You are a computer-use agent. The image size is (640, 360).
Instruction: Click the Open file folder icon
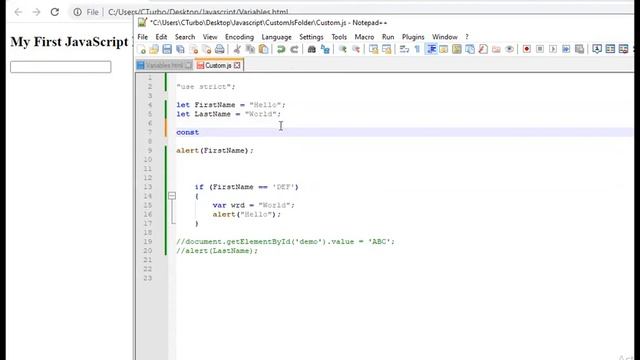(x=154, y=49)
